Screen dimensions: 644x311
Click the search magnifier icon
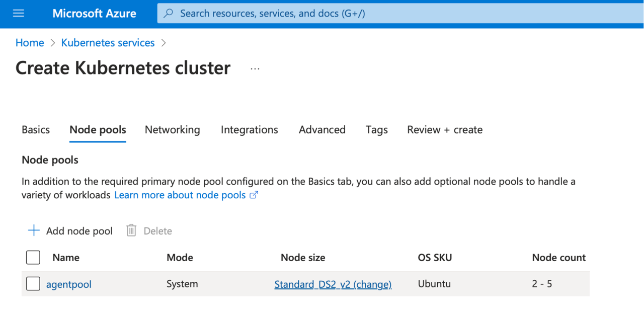coord(170,14)
